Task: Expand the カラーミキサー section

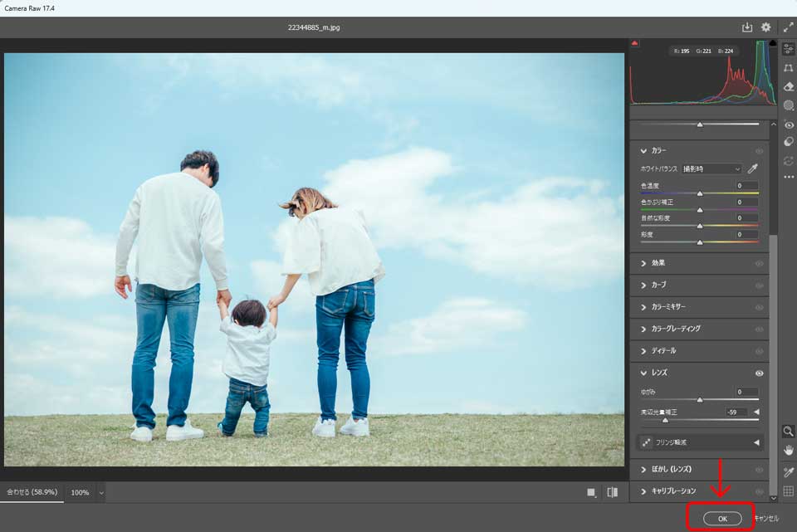Action: pyautogui.click(x=643, y=307)
